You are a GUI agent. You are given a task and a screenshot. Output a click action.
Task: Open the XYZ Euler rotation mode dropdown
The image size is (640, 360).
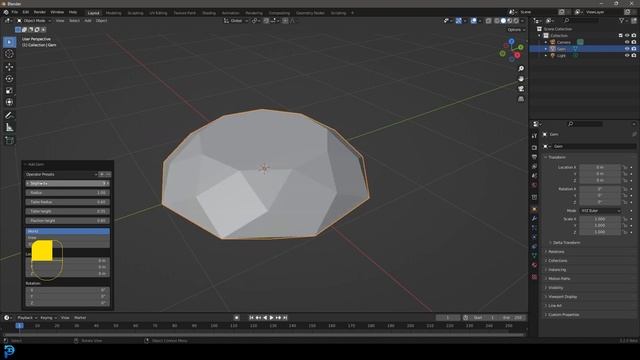click(x=600, y=211)
